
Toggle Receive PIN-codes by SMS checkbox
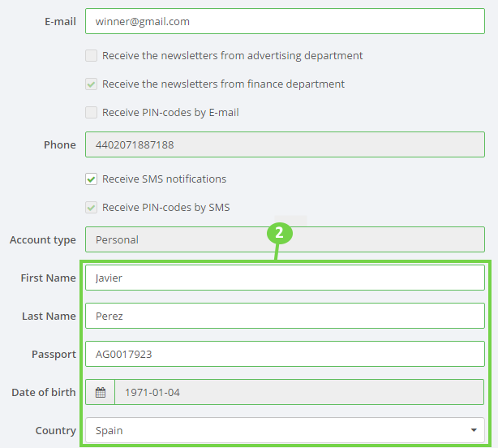click(92, 208)
